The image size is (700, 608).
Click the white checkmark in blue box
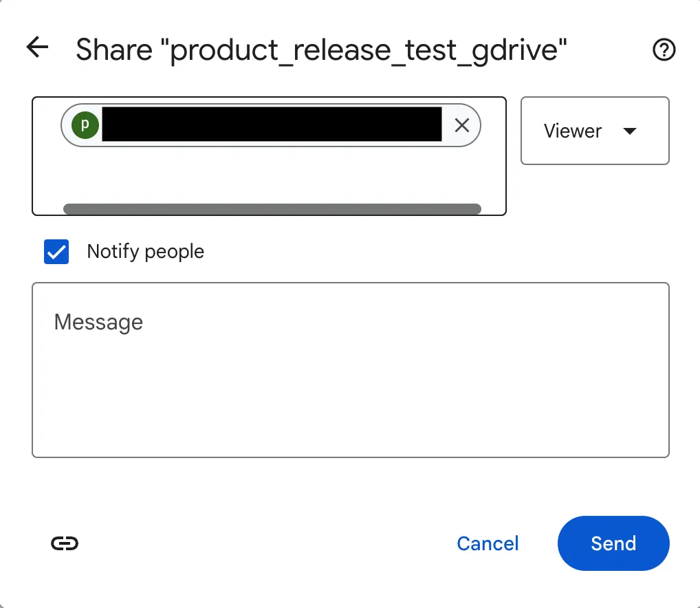tap(56, 252)
